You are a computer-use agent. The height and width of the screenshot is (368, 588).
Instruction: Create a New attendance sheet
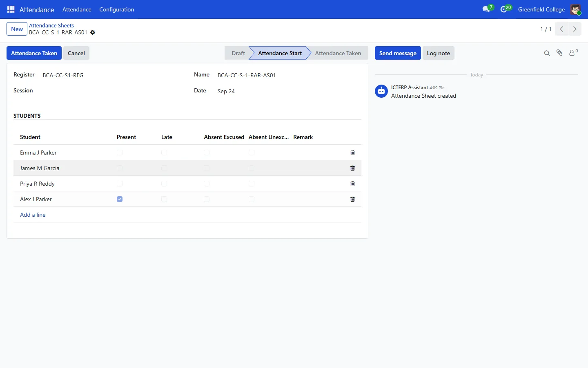(x=17, y=29)
